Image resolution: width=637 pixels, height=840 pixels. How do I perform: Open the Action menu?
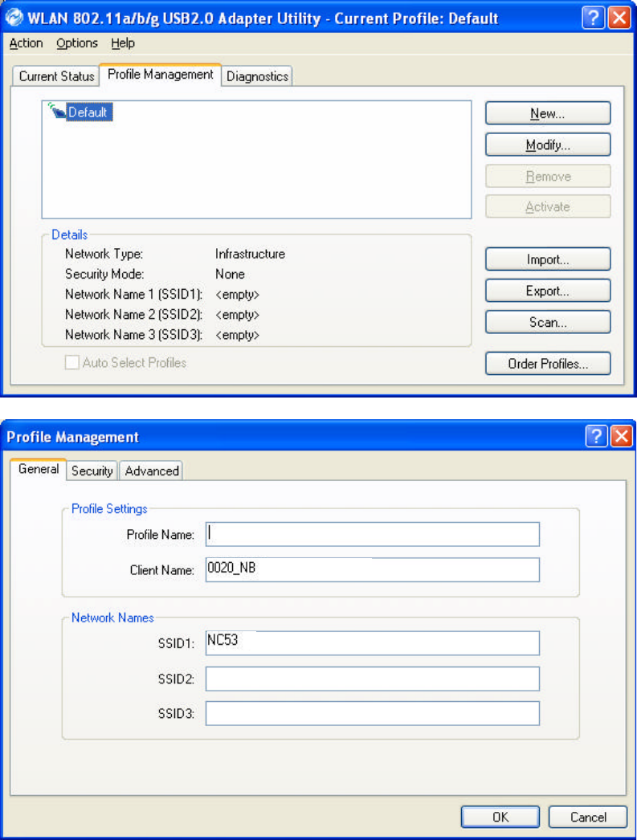(x=27, y=43)
